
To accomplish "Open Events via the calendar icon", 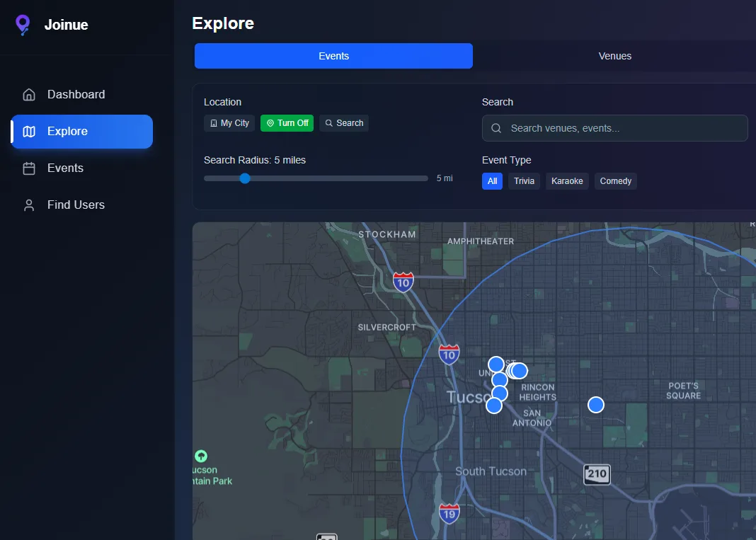I will pos(28,168).
